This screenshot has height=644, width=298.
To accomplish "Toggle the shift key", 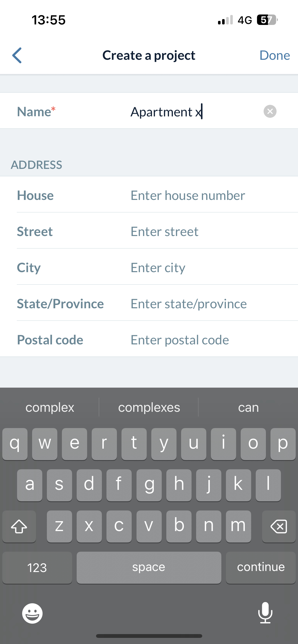I will pos(19,526).
